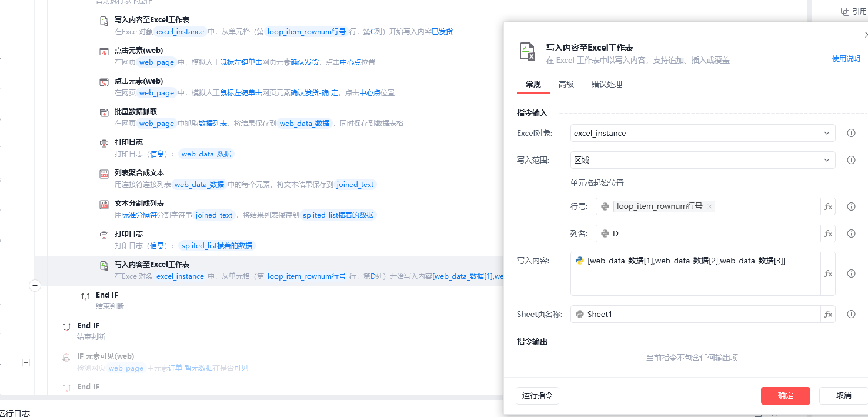Open the 使用说明 link
This screenshot has width=868, height=417.
tap(846, 59)
